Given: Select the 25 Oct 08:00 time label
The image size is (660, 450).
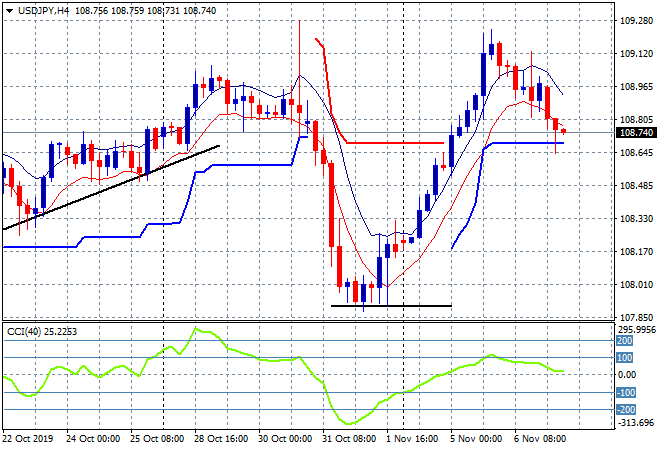Looking at the screenshot, I should [x=157, y=439].
